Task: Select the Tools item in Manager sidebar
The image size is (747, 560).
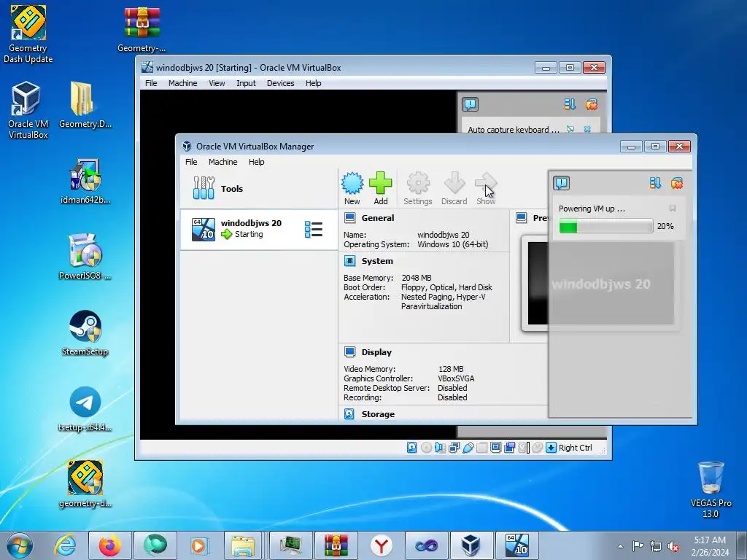Action: 259,189
